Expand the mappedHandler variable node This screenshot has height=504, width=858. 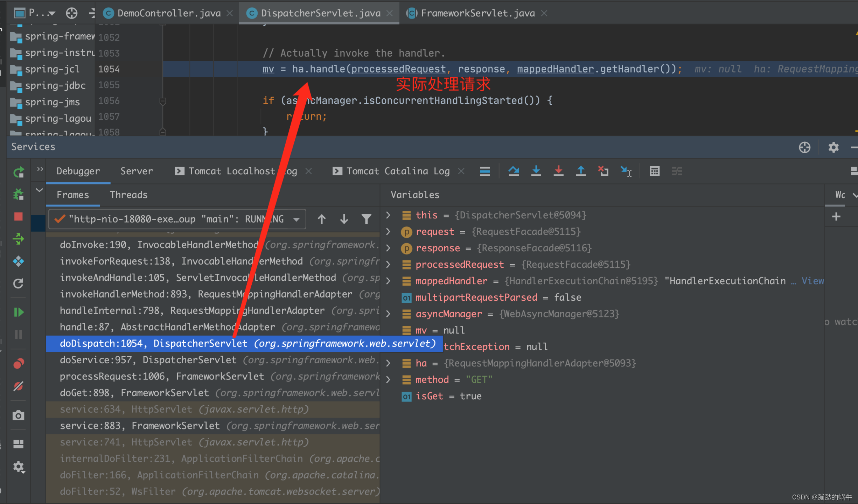click(388, 281)
